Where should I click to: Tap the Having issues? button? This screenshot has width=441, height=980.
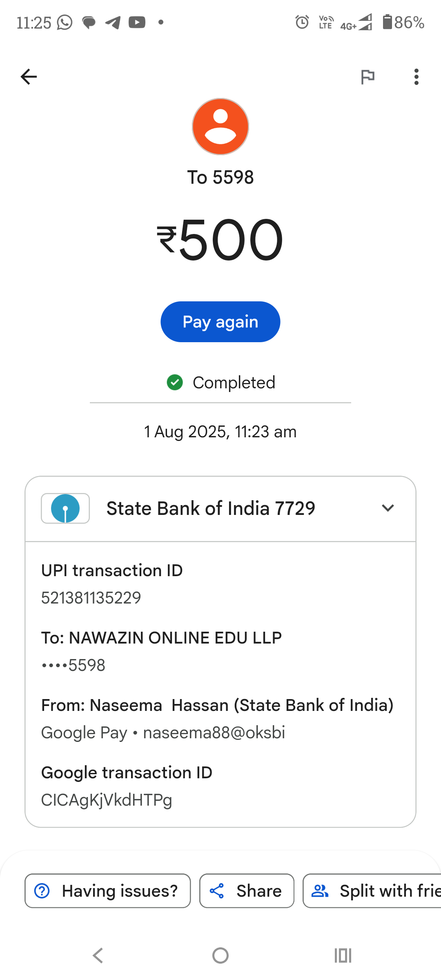click(108, 891)
